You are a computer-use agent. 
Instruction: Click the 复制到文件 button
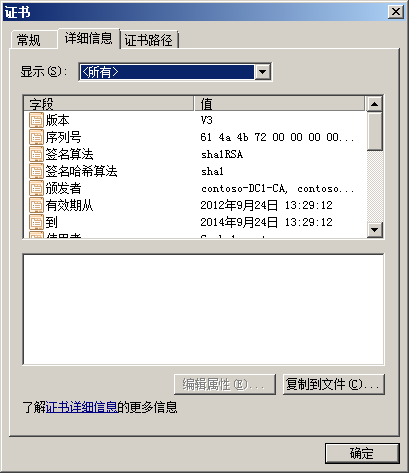[x=334, y=384]
